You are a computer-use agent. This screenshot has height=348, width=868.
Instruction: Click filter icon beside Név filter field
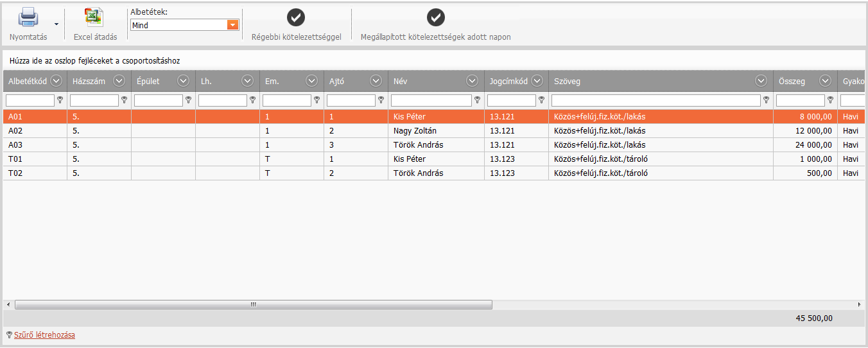pyautogui.click(x=477, y=100)
